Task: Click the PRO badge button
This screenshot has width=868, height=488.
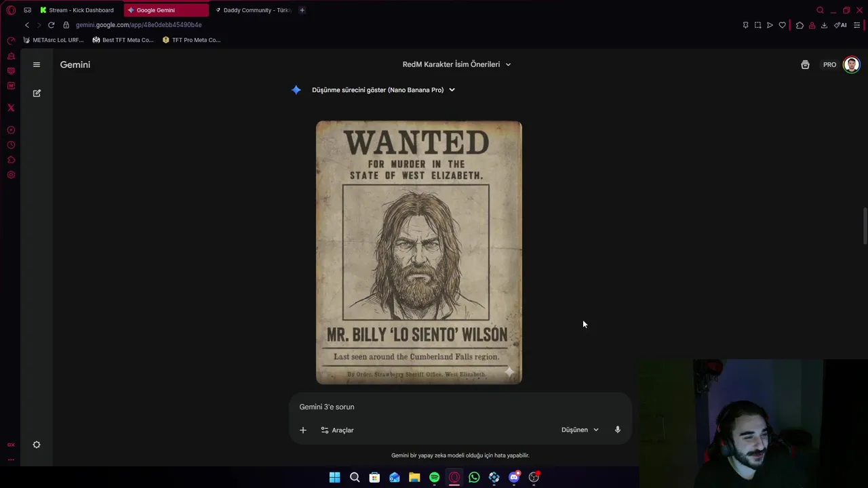Action: (x=829, y=65)
